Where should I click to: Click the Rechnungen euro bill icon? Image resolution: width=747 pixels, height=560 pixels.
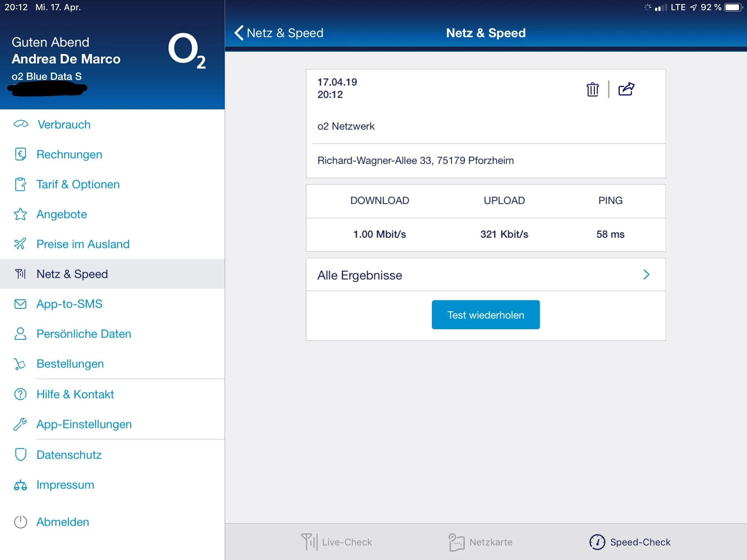pos(20,154)
